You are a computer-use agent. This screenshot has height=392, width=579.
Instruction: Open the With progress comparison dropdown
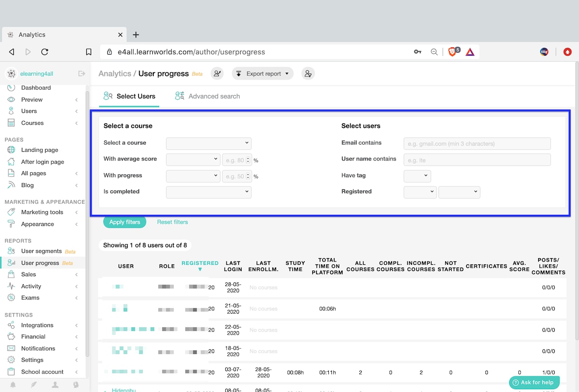193,176
